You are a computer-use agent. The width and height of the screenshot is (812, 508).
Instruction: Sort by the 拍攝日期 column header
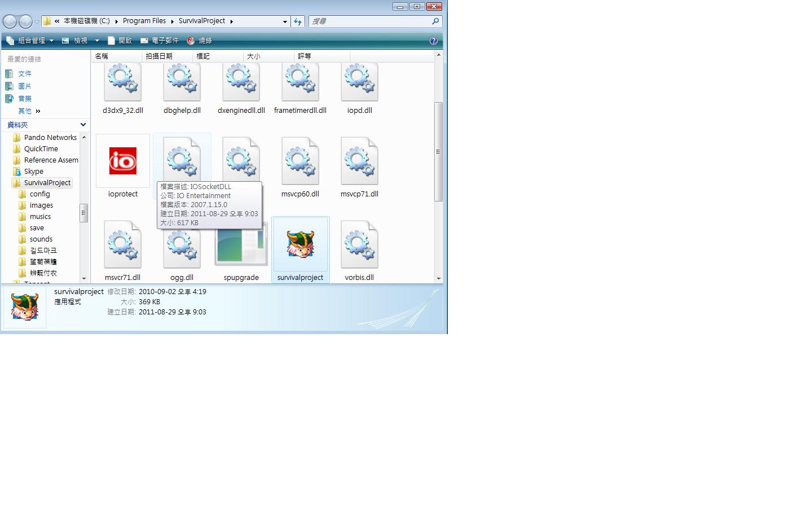tap(167, 56)
